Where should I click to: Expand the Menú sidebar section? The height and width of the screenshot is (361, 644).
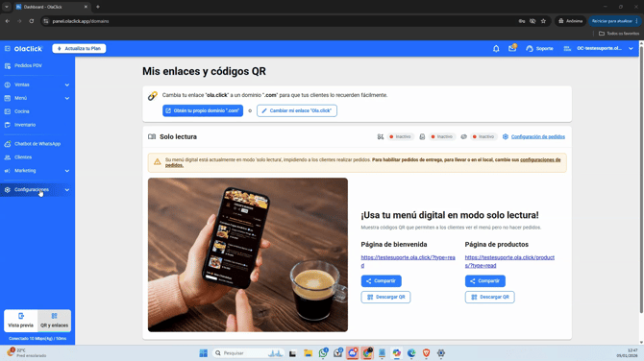click(x=37, y=98)
